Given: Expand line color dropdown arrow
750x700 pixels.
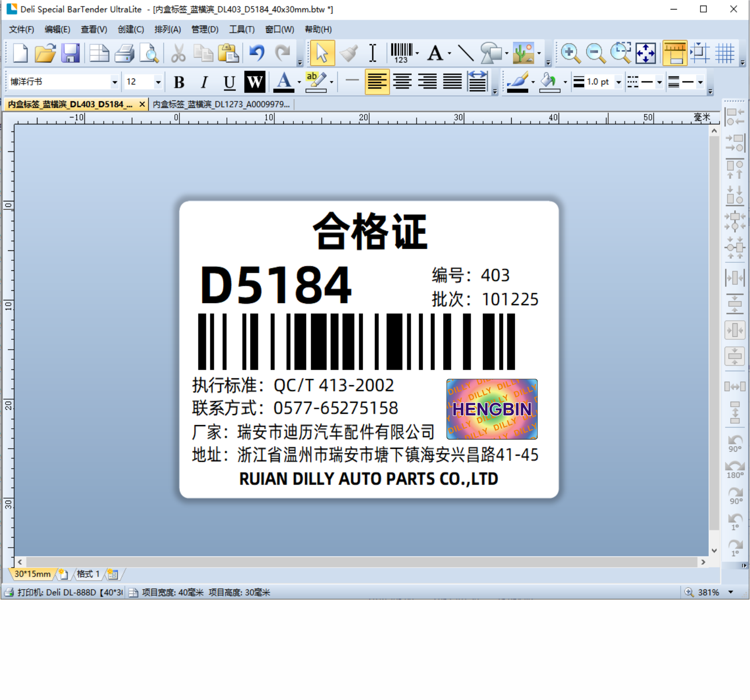Looking at the screenshot, I should pos(533,82).
